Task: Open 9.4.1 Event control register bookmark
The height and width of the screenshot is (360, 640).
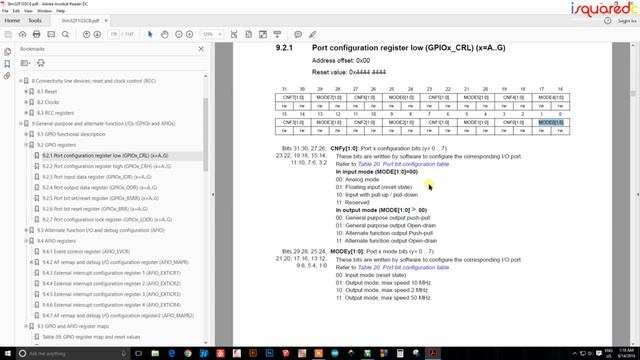Action: [86, 251]
